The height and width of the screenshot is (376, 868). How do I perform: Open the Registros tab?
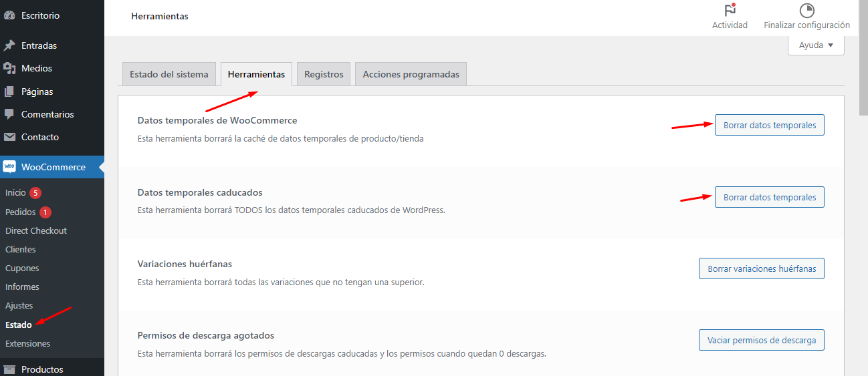click(324, 74)
